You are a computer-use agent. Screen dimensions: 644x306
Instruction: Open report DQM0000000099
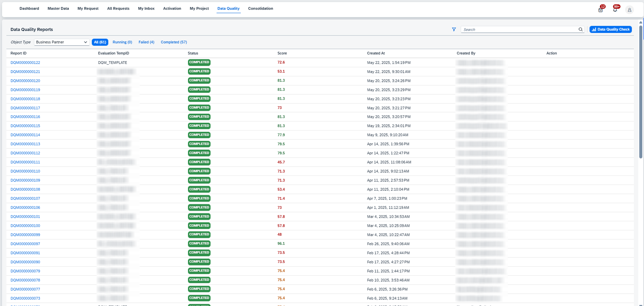25,235
